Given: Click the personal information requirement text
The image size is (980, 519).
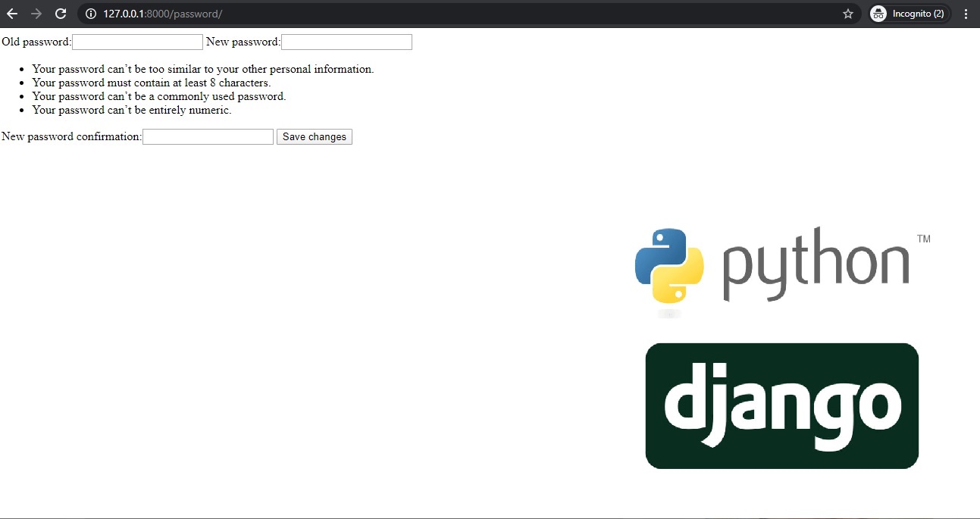Looking at the screenshot, I should click(203, 69).
